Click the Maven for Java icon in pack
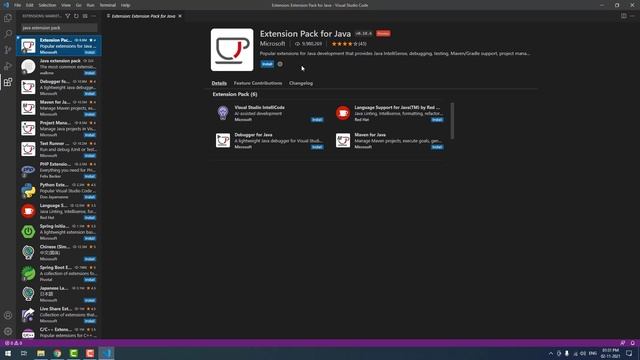Image resolution: width=640 pixels, height=360 pixels. 343,140
